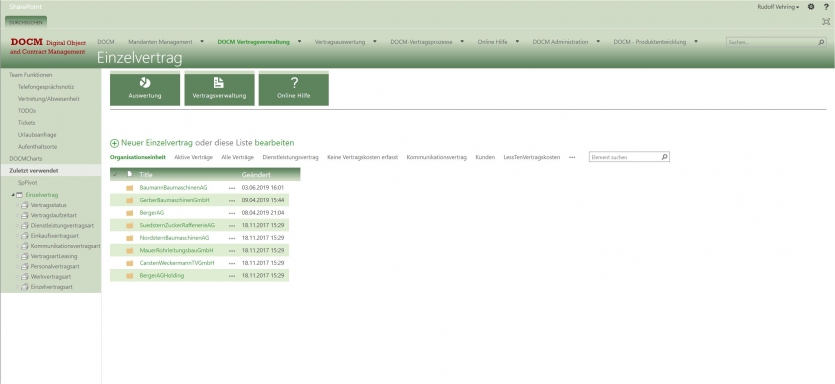
Task: Toggle the select-all checkmark in list header
Action: click(x=115, y=174)
